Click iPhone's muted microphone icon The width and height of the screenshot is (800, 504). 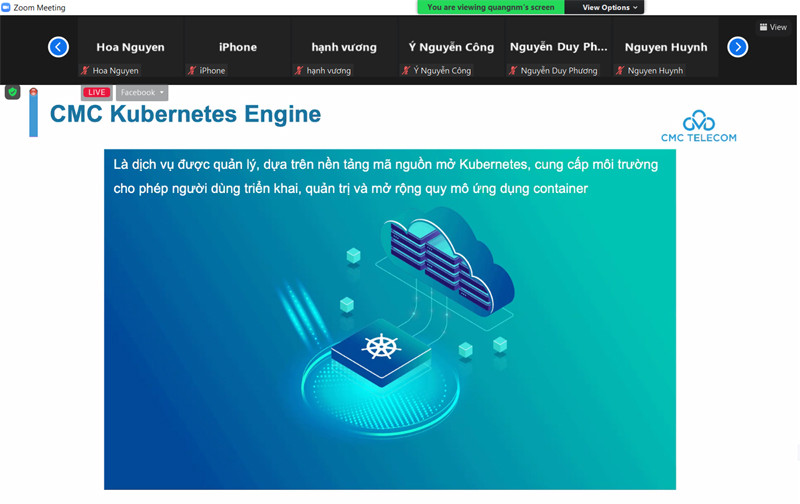(192, 71)
